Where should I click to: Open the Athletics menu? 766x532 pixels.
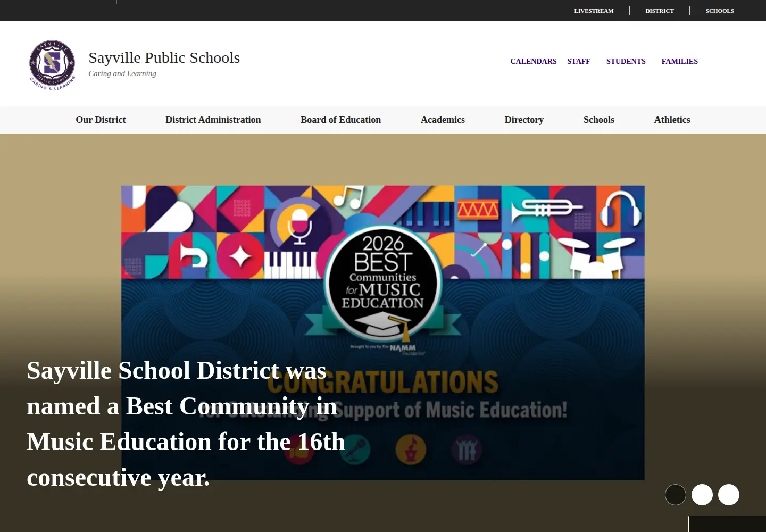672,120
